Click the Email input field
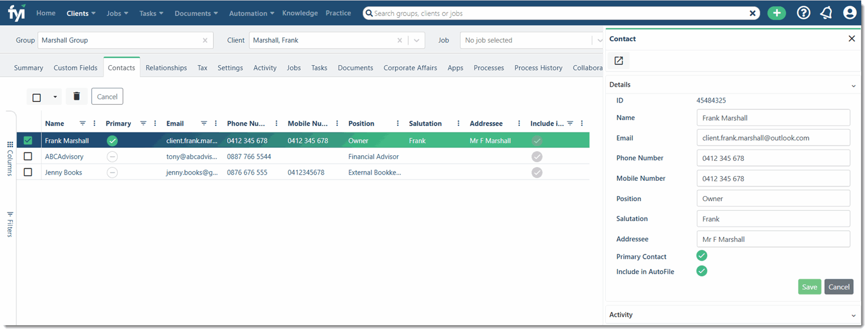868x332 pixels. tap(773, 138)
